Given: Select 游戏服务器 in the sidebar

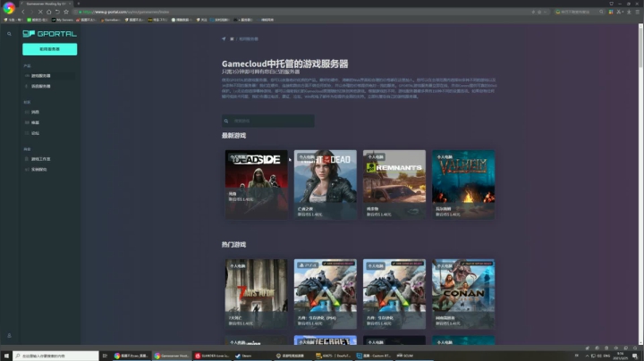Looking at the screenshot, I should 49,76.
